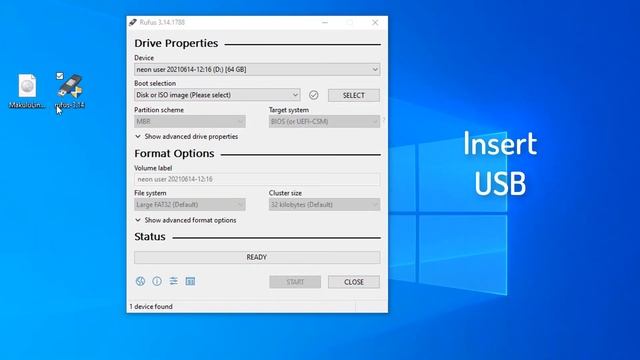
Task: Open the Partition scheme MBR dropdown
Action: [x=190, y=122]
